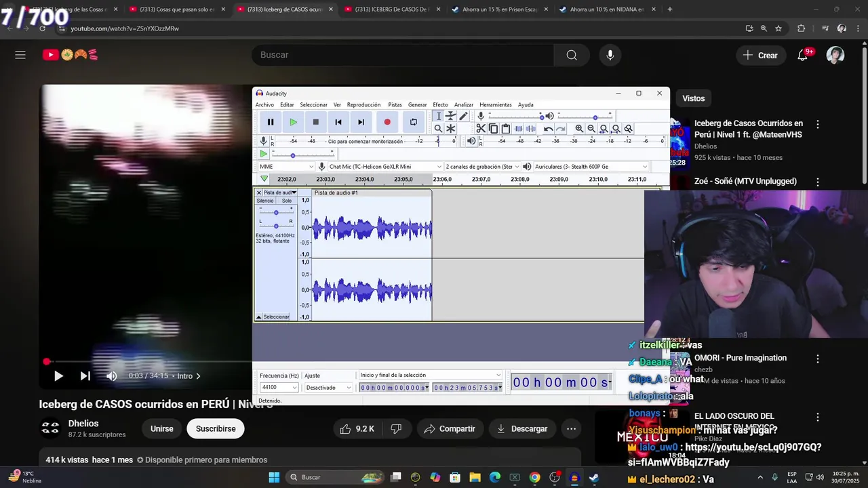
Task: Redo action in Audacity
Action: pos(560,128)
